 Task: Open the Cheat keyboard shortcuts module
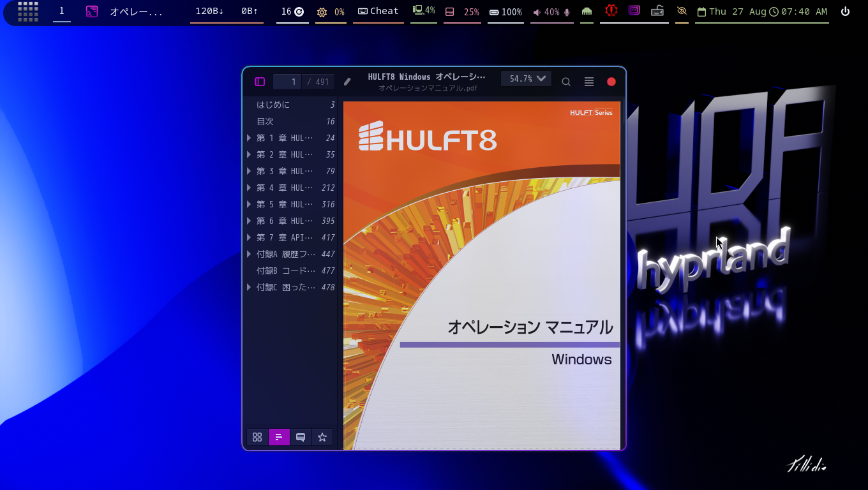pos(378,11)
